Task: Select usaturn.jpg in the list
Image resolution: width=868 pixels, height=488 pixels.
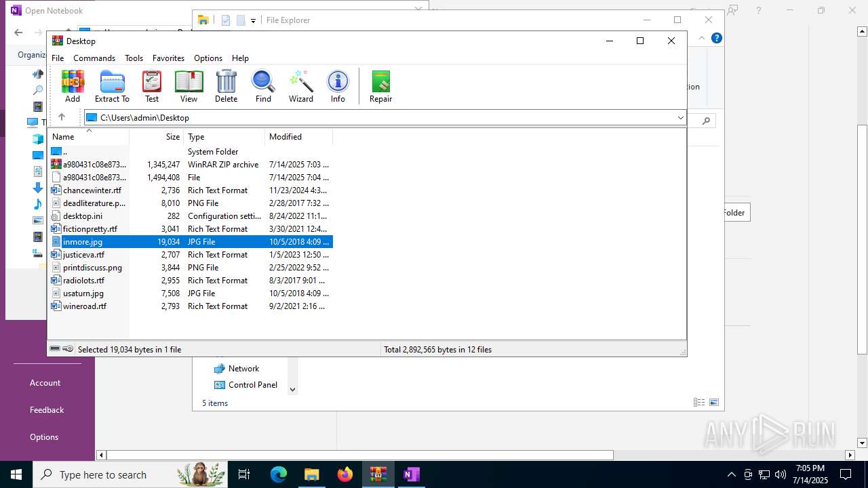Action: 191,293
